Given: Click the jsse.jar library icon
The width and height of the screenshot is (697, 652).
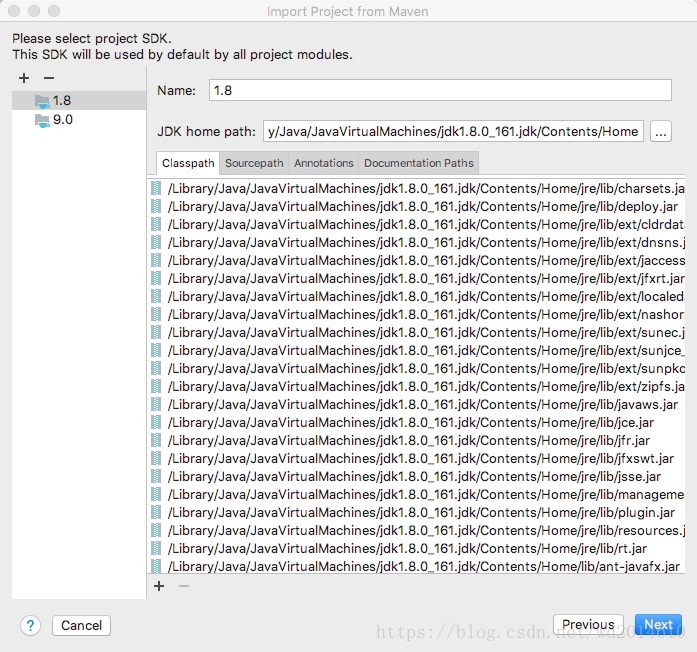Looking at the screenshot, I should [x=156, y=476].
